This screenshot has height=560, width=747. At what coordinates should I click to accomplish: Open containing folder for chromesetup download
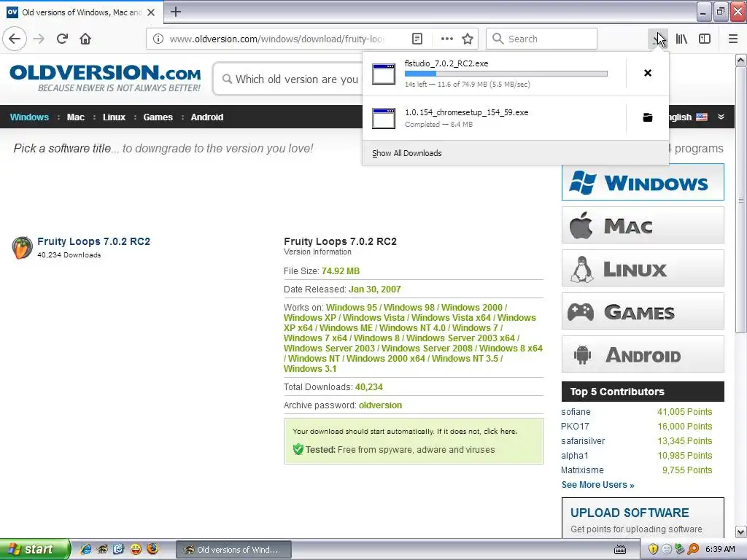coord(648,117)
